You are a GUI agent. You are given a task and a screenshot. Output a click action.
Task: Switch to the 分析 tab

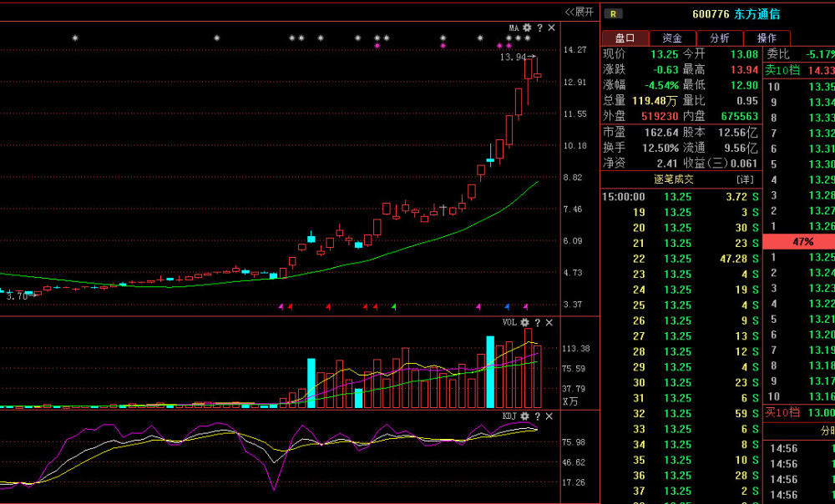[x=719, y=38]
